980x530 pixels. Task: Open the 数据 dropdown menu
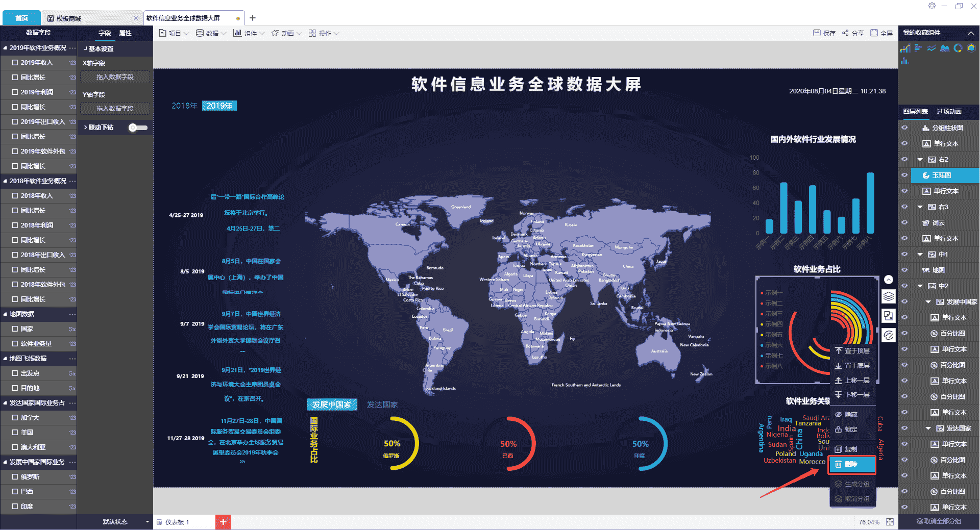[x=211, y=33]
